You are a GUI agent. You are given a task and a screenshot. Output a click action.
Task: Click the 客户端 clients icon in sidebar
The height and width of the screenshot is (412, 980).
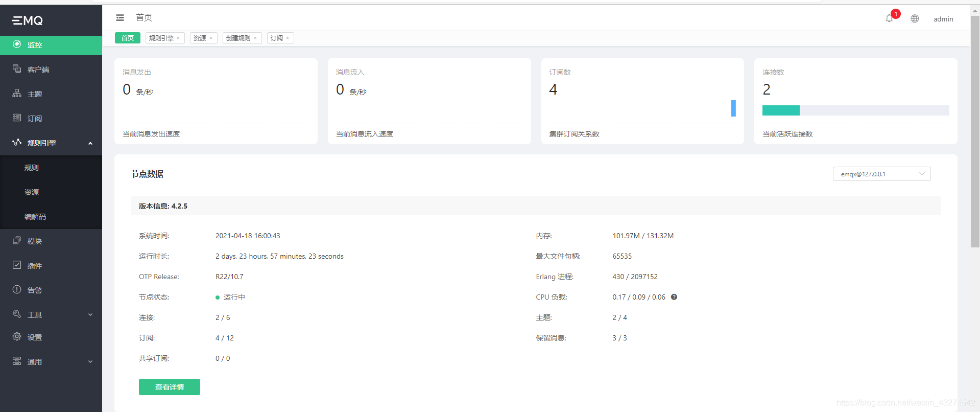click(x=17, y=69)
